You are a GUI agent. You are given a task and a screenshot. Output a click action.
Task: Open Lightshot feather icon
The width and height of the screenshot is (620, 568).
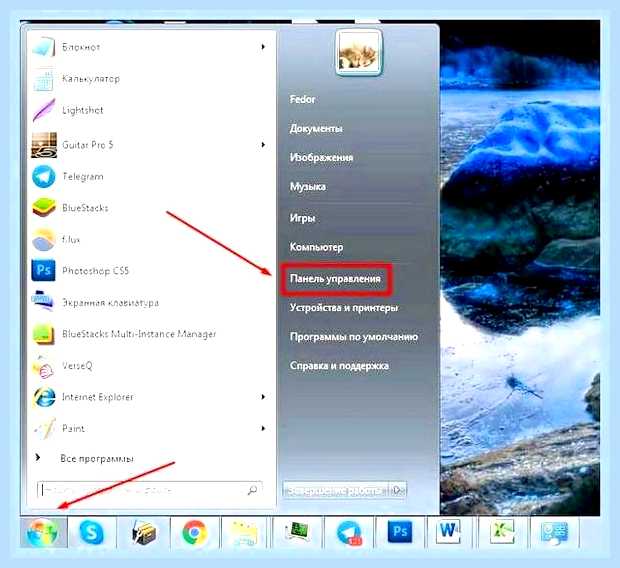[44, 110]
